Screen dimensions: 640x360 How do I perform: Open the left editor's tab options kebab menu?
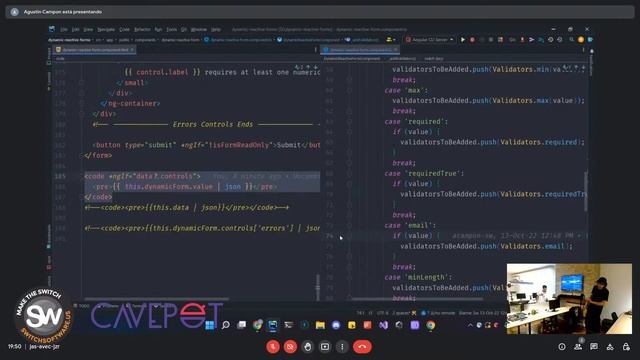316,50
